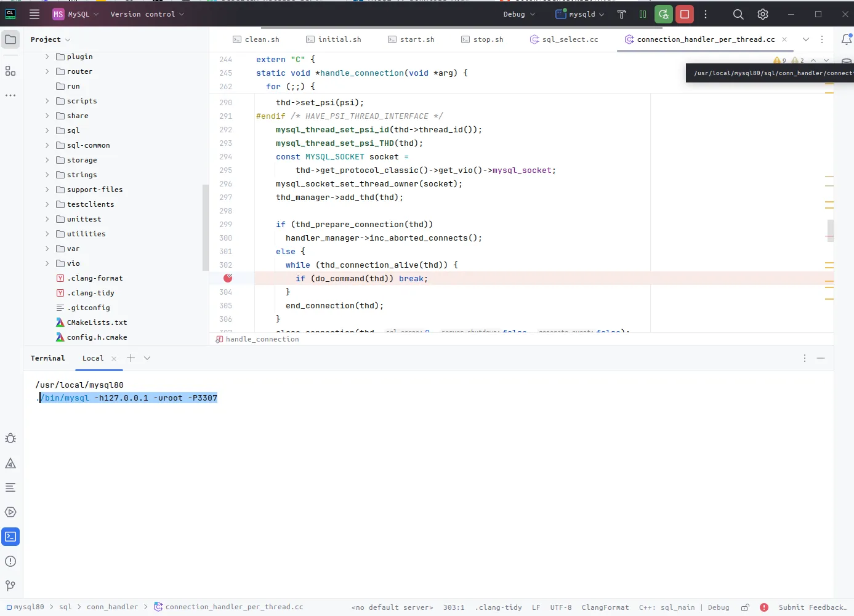Open the Project view selector dropdown
This screenshot has height=616, width=854.
coord(50,39)
